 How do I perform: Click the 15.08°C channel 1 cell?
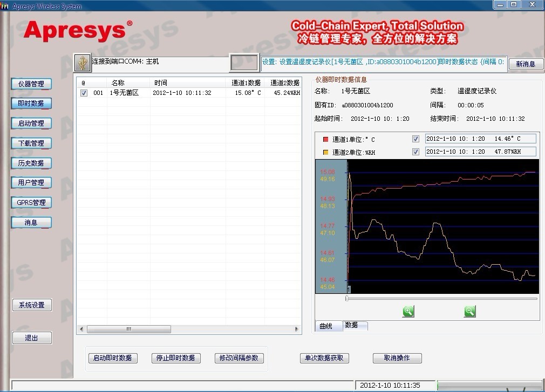click(248, 93)
